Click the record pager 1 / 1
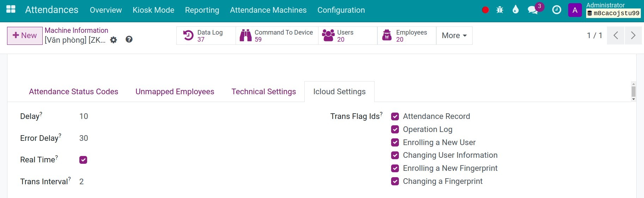This screenshot has height=198, width=644. click(x=595, y=36)
